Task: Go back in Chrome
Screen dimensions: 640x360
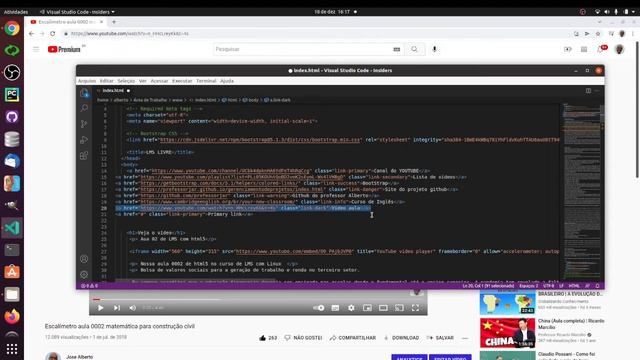Action: coord(31,33)
